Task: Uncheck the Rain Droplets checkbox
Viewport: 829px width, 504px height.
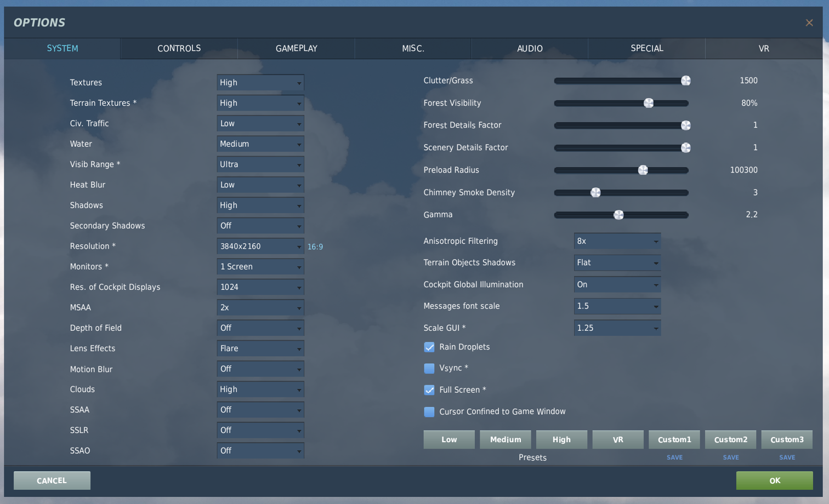Action: [x=429, y=347]
